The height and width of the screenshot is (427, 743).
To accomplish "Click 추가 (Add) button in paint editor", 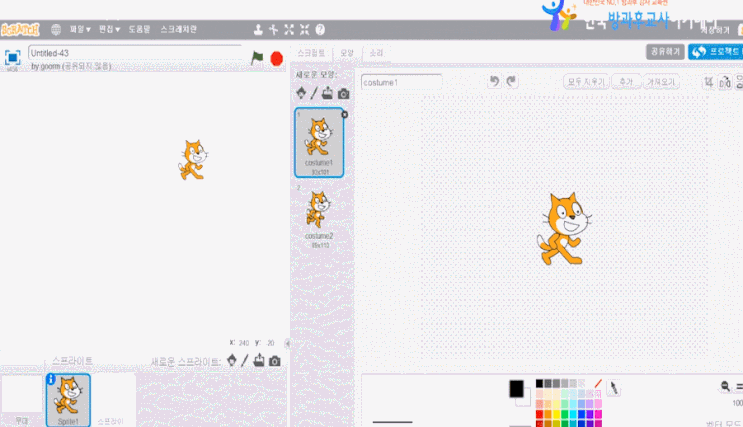I will point(626,82).
